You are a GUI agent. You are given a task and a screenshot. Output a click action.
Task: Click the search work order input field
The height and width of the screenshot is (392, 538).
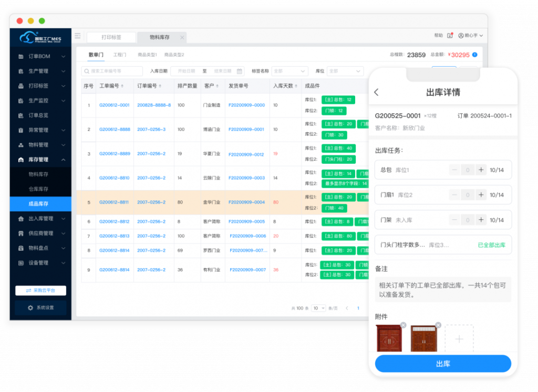click(112, 71)
